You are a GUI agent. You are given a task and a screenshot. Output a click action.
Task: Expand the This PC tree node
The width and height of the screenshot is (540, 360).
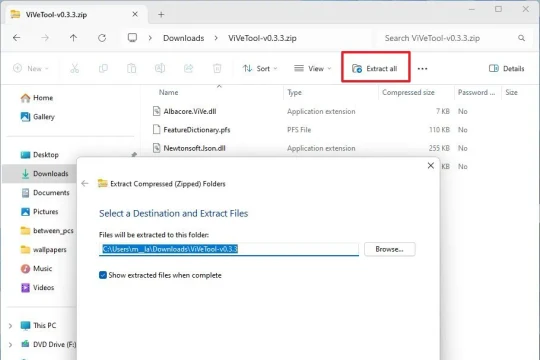[x=10, y=326]
